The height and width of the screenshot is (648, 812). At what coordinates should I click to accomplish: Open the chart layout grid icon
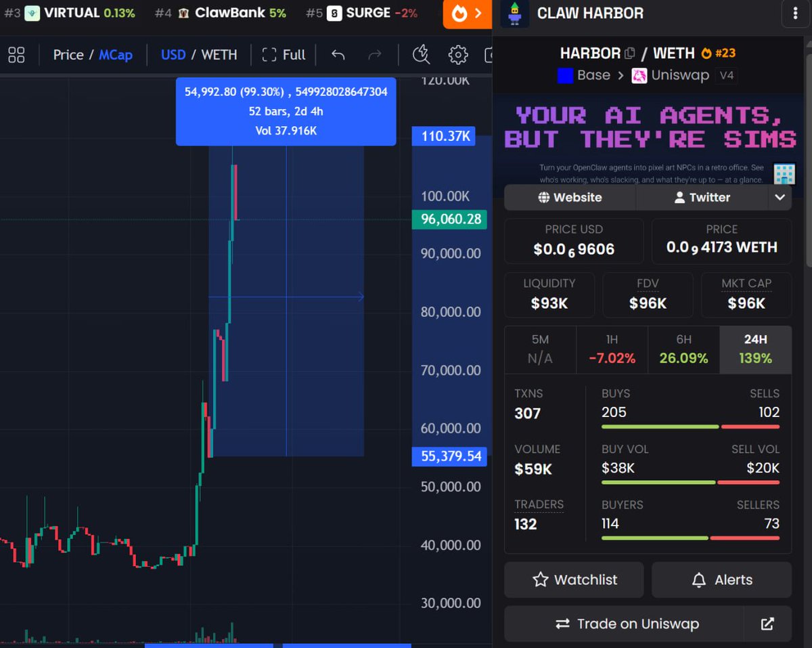(16, 55)
